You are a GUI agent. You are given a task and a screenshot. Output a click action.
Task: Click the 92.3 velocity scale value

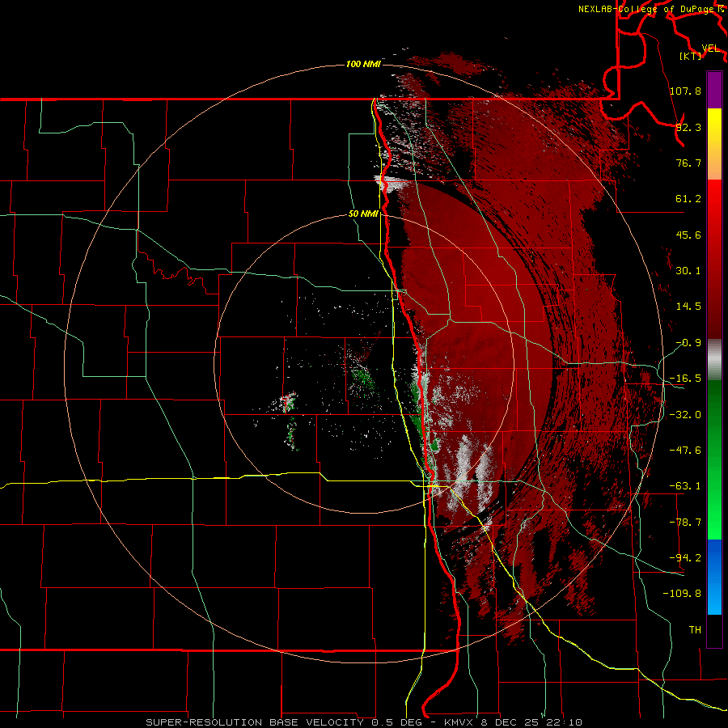tap(688, 127)
